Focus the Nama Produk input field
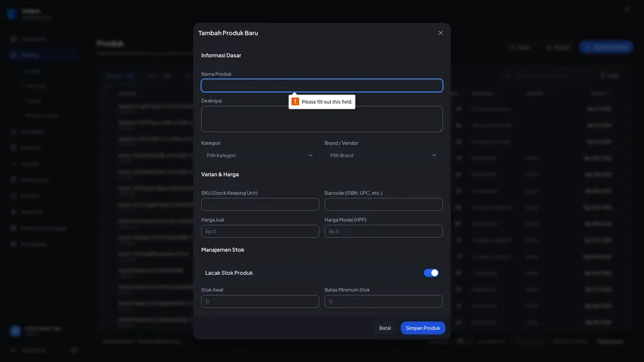This screenshot has height=362, width=644. [x=321, y=85]
